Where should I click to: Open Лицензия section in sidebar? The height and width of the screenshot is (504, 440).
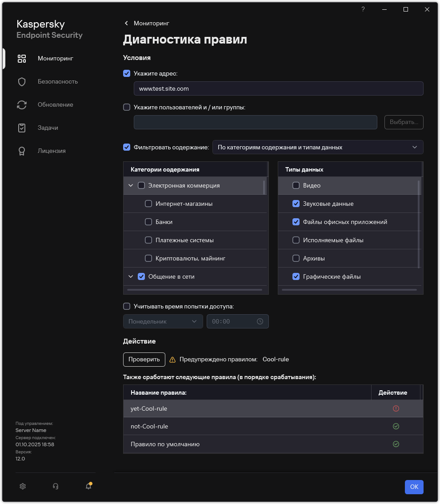[x=52, y=151]
